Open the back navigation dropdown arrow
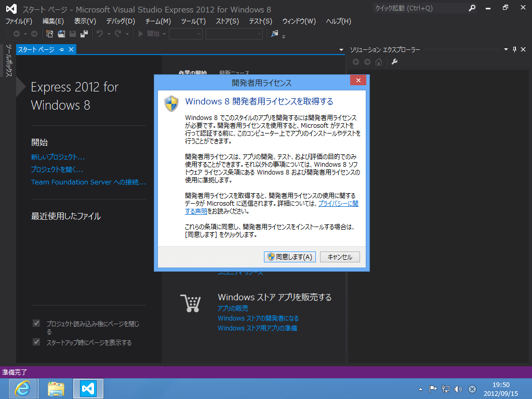 tap(25, 34)
